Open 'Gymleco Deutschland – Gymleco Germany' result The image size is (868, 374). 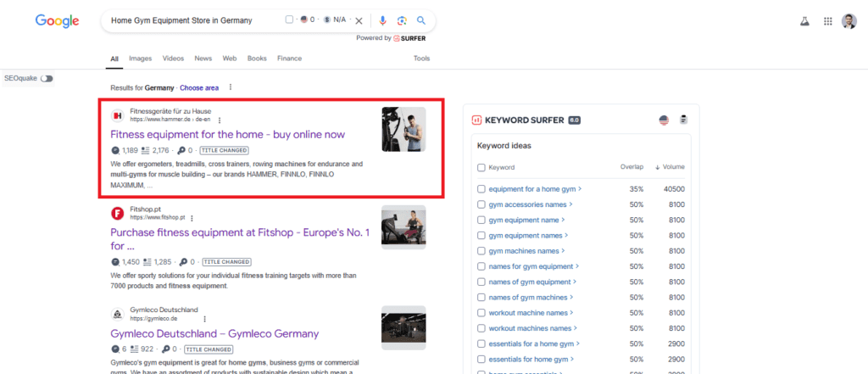coord(214,333)
